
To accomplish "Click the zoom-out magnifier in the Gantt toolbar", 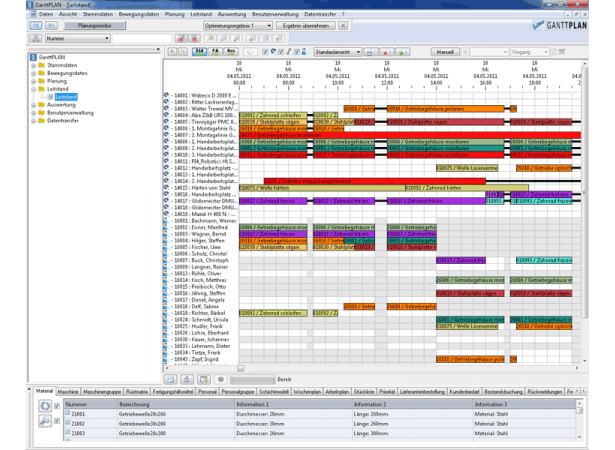I will pos(182,52).
